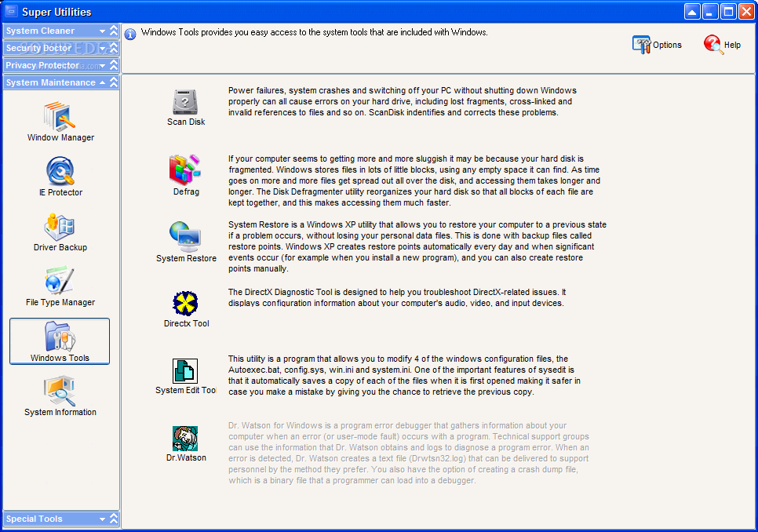Viewport: 758px width, 532px height.
Task: Launch the Scan Disk tool icon
Action: pyautogui.click(x=186, y=102)
